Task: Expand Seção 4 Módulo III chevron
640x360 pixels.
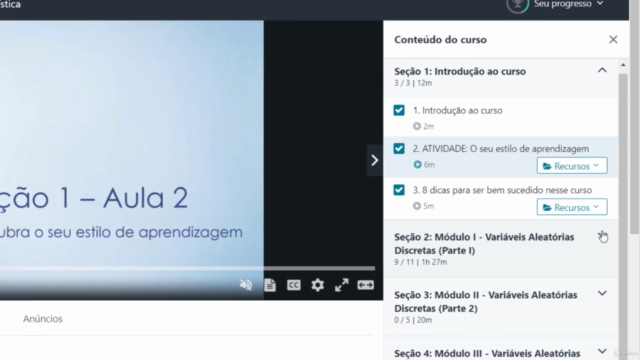Action: (x=602, y=351)
